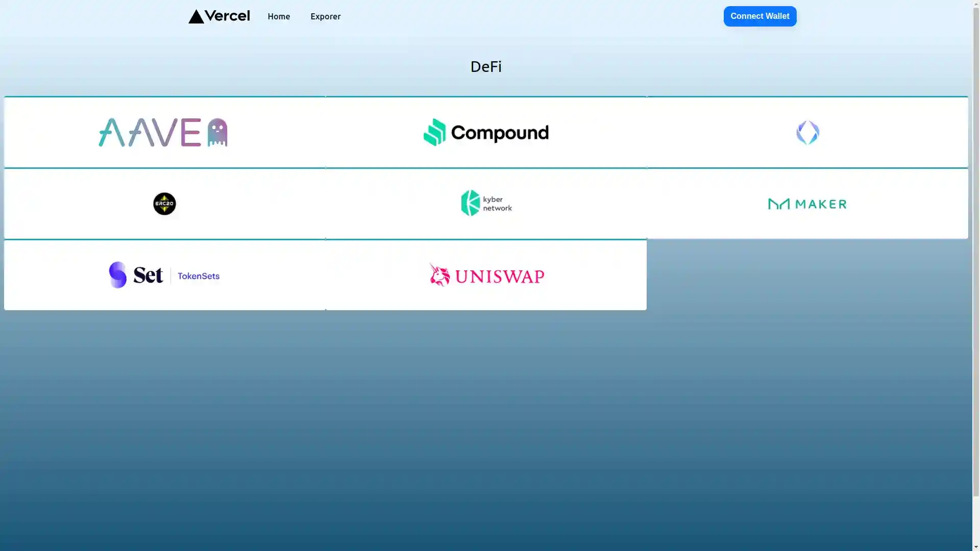Click the AAVE protocol icon
The height and width of the screenshot is (551, 980).
click(x=164, y=132)
